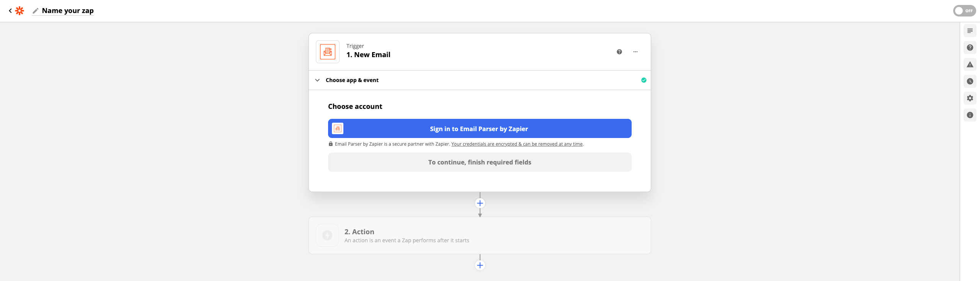Open the encrypted credentials link

[517, 144]
